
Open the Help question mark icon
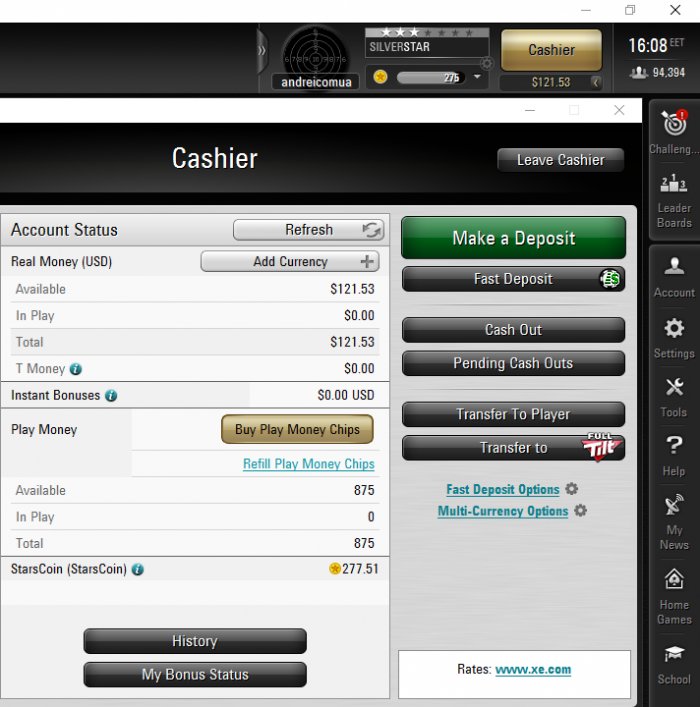tap(674, 445)
